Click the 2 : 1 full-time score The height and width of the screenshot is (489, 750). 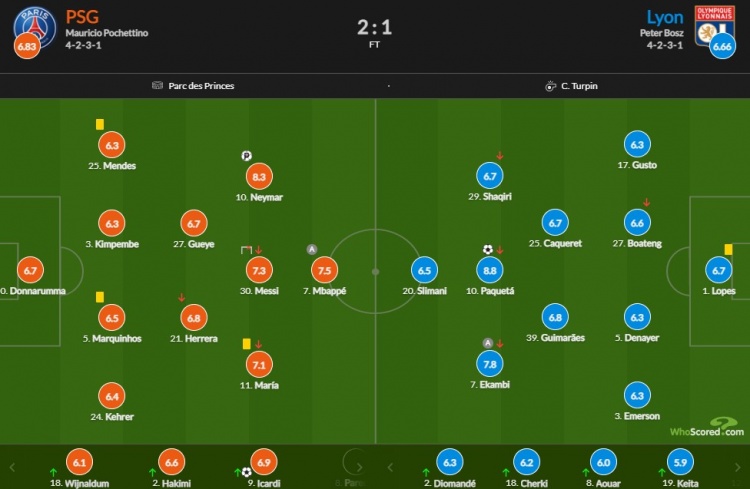[375, 28]
